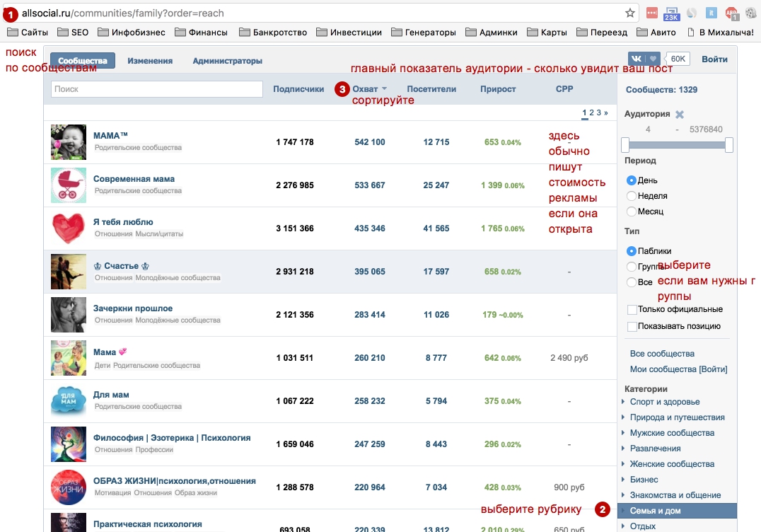Switch to the Администраторы tab

228,61
